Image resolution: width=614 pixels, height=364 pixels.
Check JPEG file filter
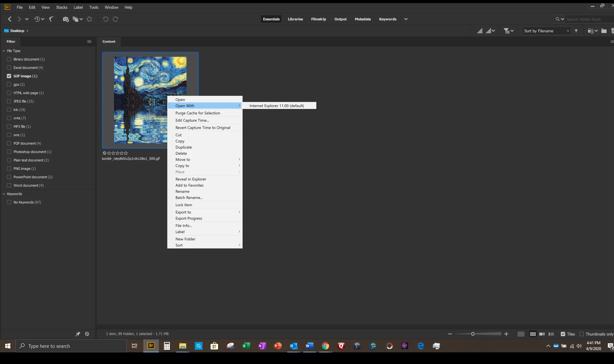tap(9, 101)
